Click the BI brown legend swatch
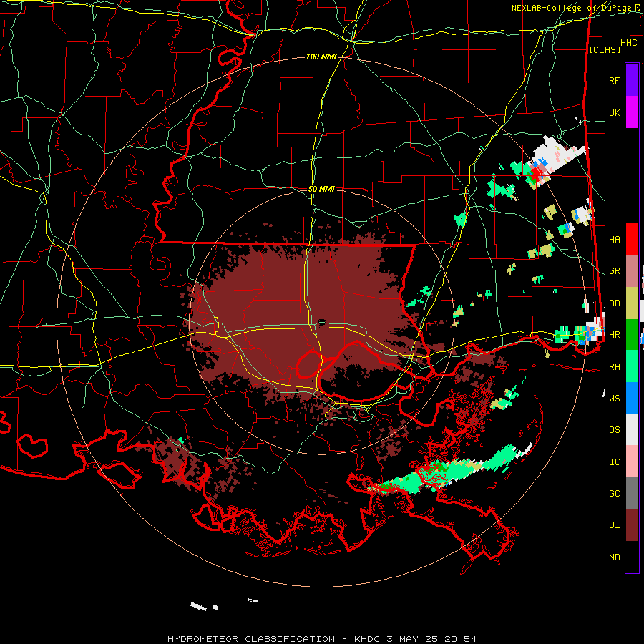 pos(632,525)
